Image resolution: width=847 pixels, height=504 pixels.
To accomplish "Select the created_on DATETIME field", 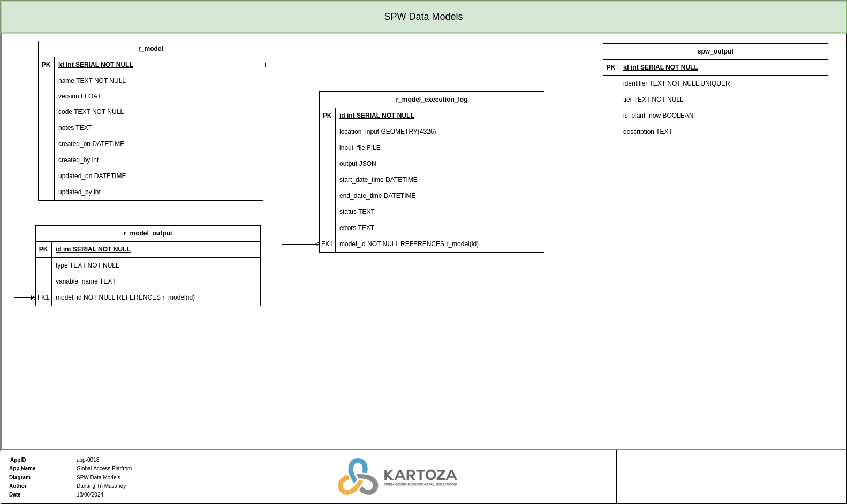I will [x=158, y=144].
